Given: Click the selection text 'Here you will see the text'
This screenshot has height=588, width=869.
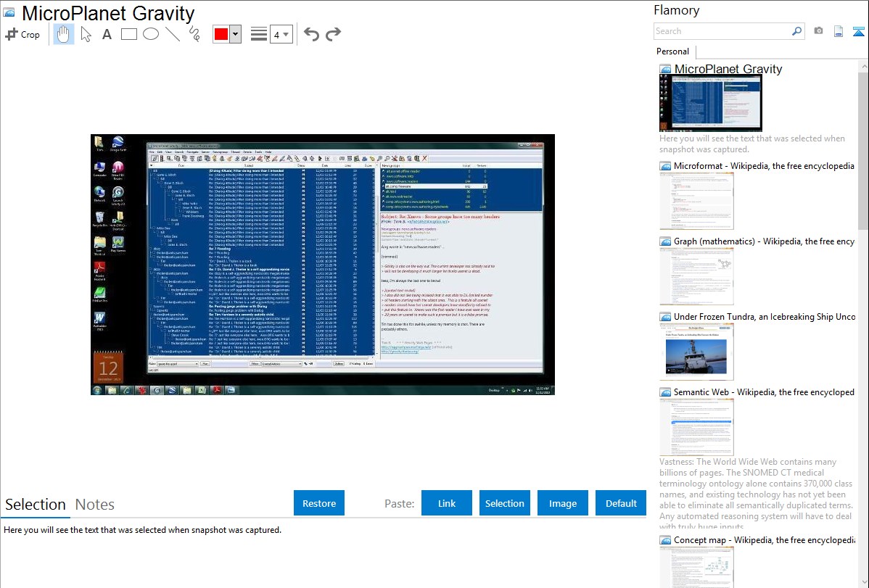Looking at the screenshot, I should 142,530.
